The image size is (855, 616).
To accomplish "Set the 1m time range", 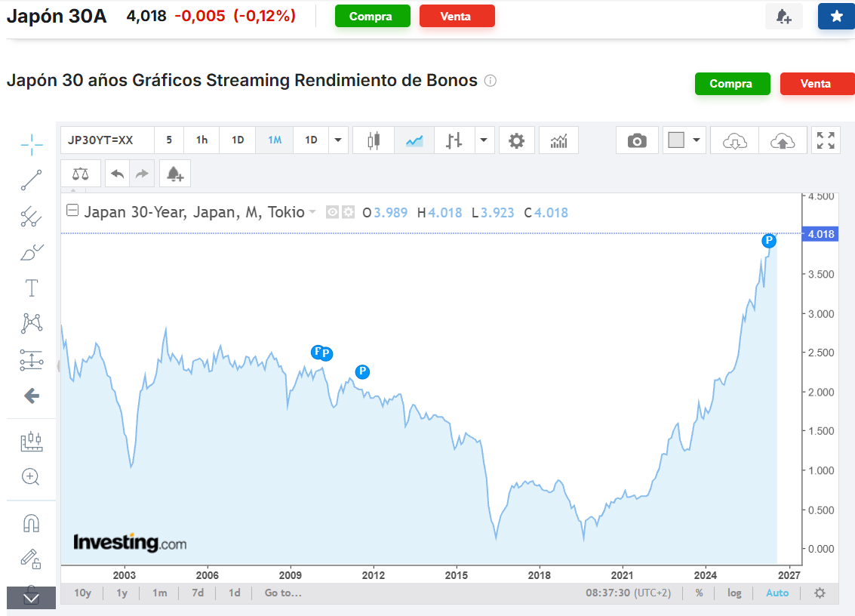I will 160,593.
